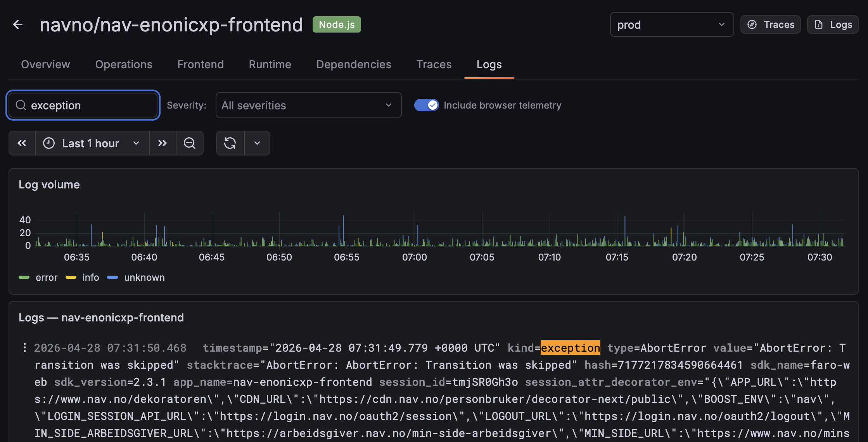Click the back arrow to leave the service view
This screenshot has width=868, height=442.
[x=18, y=24]
